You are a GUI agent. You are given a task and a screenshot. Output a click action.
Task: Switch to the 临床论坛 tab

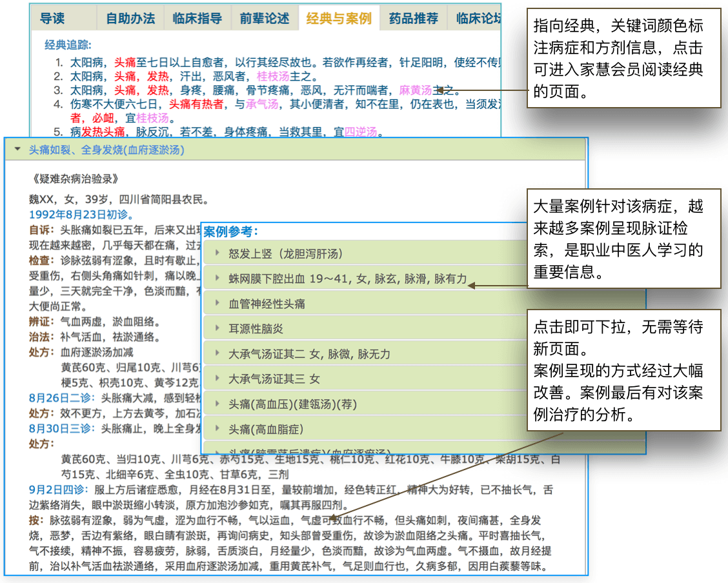click(476, 19)
